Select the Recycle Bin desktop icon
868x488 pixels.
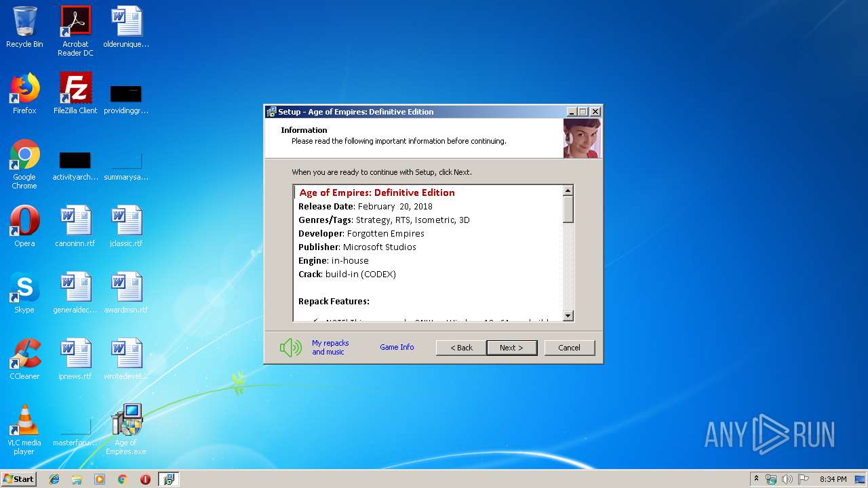pos(24,27)
